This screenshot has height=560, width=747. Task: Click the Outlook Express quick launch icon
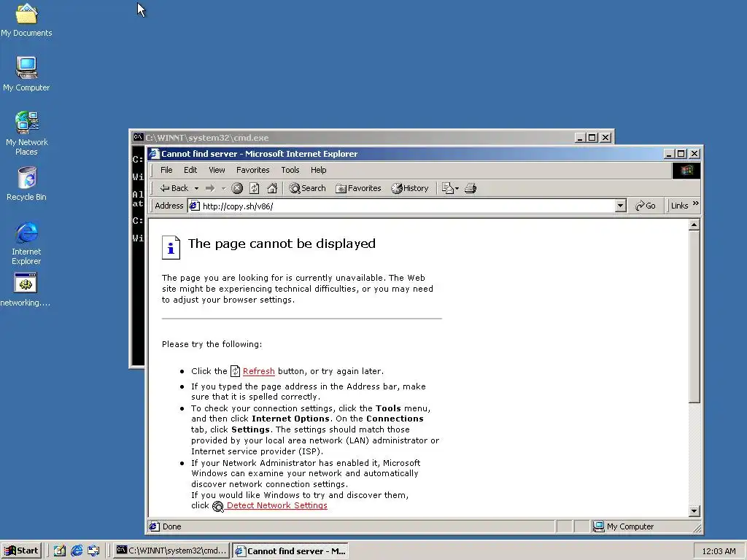click(93, 551)
